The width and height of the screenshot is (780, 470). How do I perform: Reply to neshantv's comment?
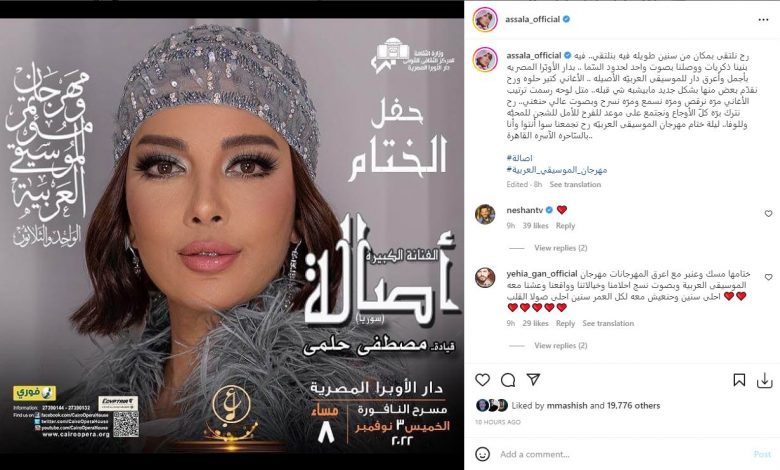point(565,226)
